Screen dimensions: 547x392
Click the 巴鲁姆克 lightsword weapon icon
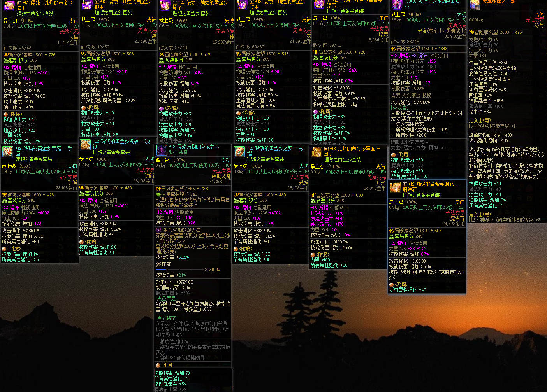tap(397, 5)
